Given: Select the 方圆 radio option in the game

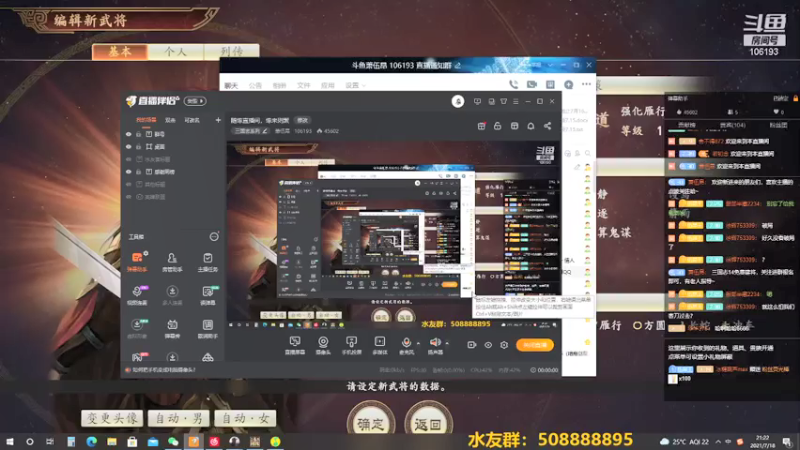Looking at the screenshot, I should (649, 325).
